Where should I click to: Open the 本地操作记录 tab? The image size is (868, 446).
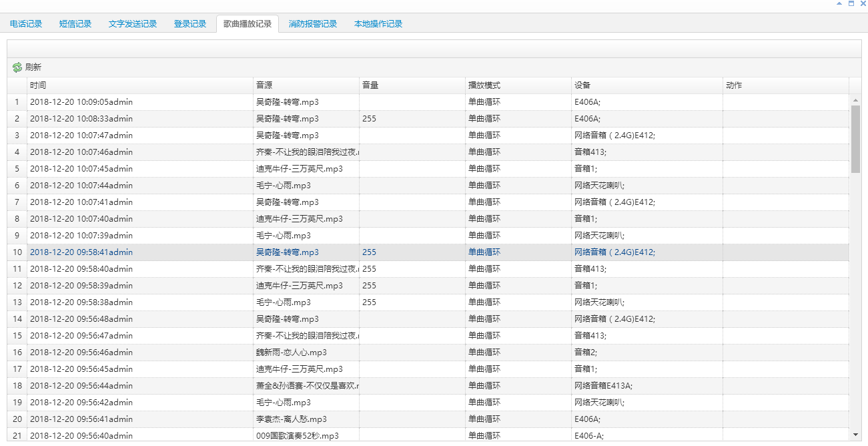[x=378, y=22]
